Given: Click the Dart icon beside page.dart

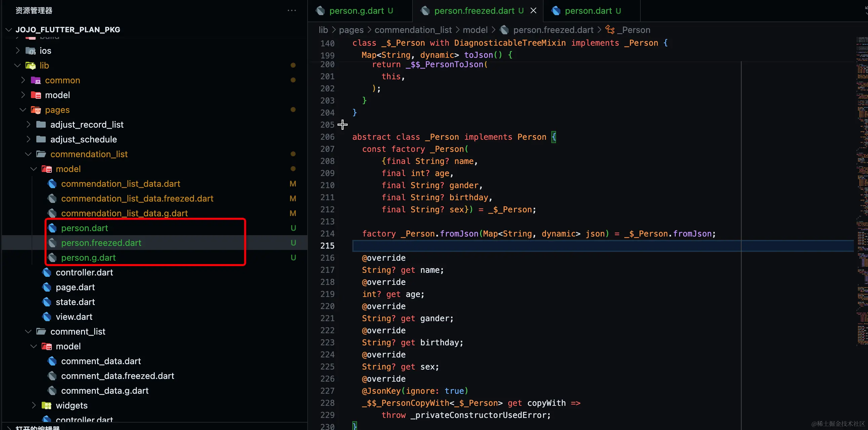Looking at the screenshot, I should point(46,287).
